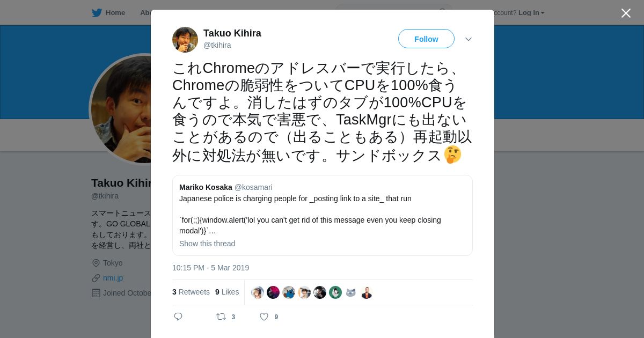Click the retweet arrows icon

click(x=221, y=317)
